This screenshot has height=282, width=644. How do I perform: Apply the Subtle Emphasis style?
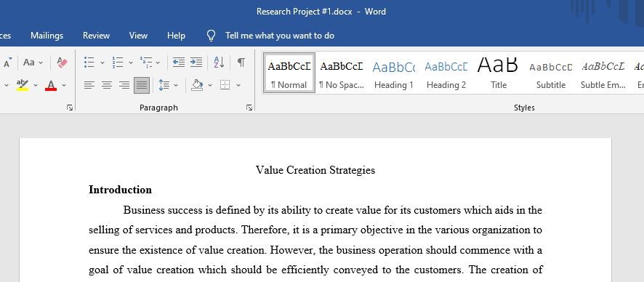click(x=603, y=73)
